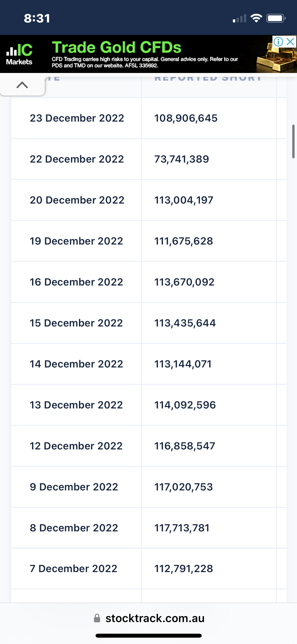
Task: Tap the stocktrack.com.au address bar
Action: (x=155, y=618)
